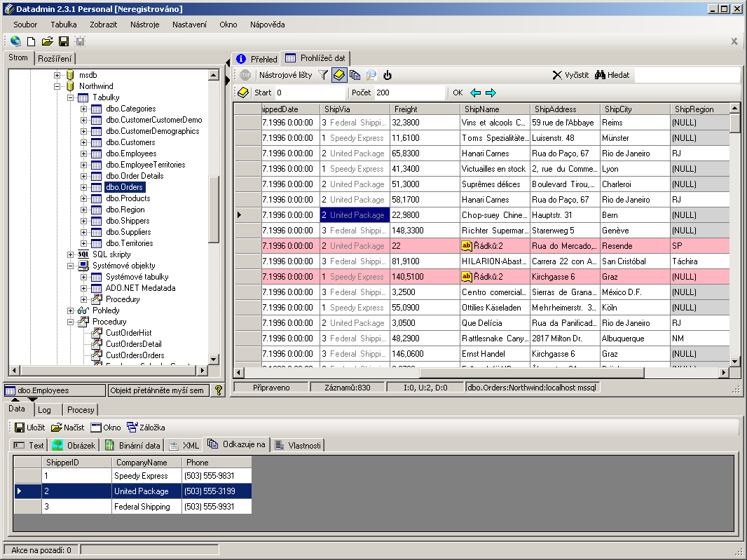Viewport: 747px width, 560px height.
Task: Select the Federal Shipping row in shippers table
Action: tap(133, 507)
